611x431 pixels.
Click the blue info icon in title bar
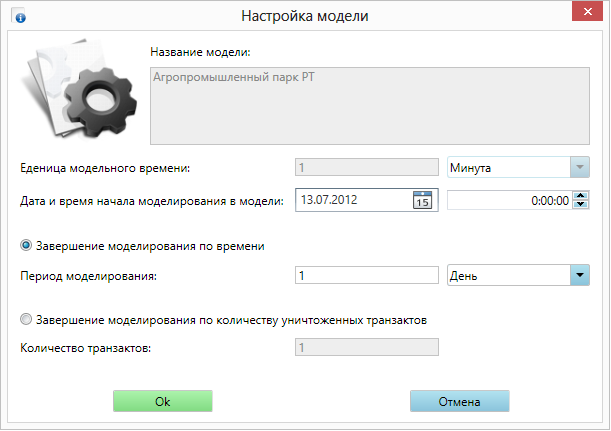pos(20,18)
